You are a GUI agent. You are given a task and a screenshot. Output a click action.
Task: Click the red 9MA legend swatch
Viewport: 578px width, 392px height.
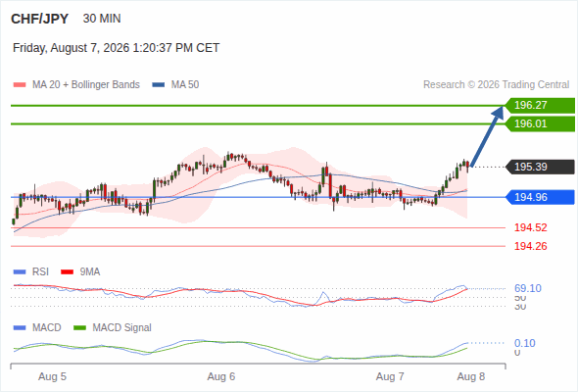pyautogui.click(x=67, y=272)
